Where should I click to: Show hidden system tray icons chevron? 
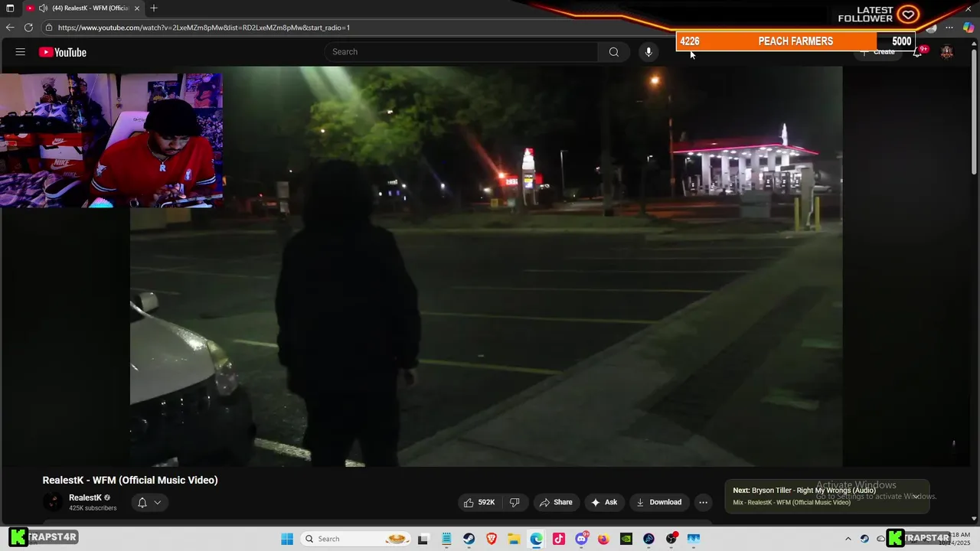(x=848, y=539)
